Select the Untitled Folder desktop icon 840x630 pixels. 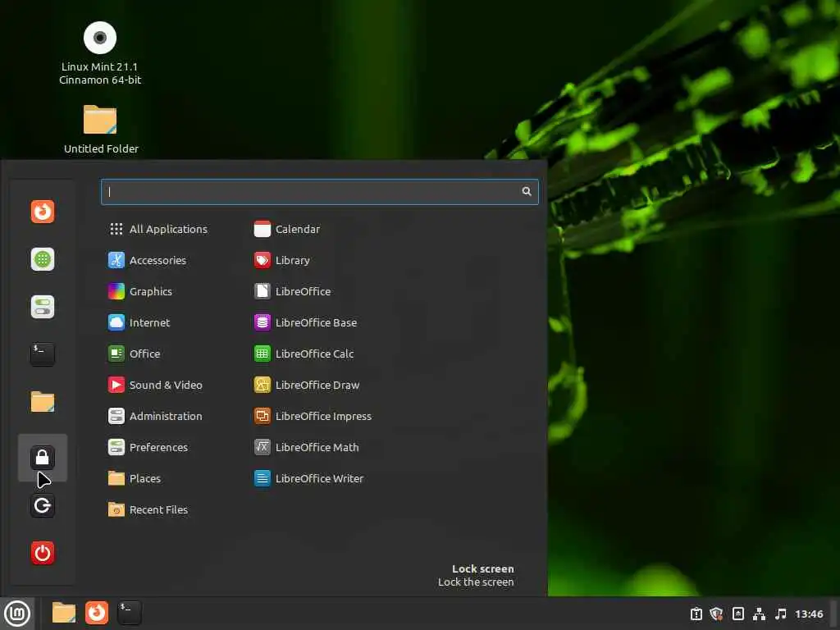[x=101, y=129]
